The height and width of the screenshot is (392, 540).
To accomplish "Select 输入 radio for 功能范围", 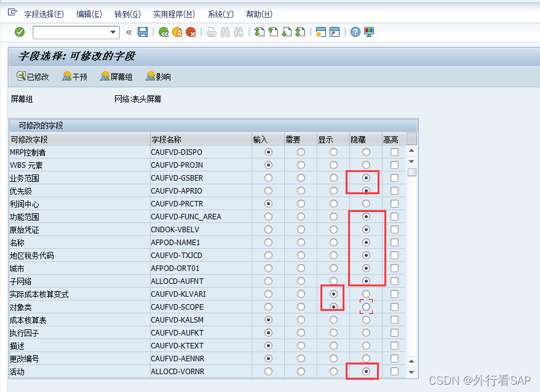I will [x=268, y=217].
